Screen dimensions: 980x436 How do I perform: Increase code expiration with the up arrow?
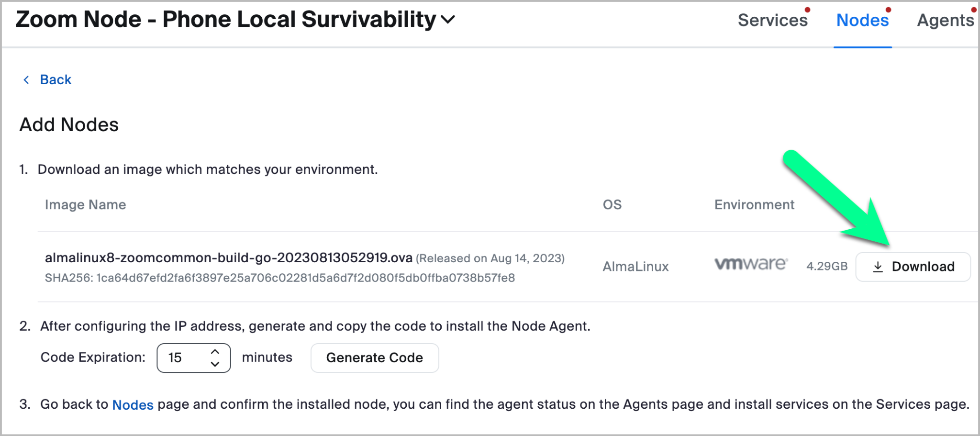(215, 351)
